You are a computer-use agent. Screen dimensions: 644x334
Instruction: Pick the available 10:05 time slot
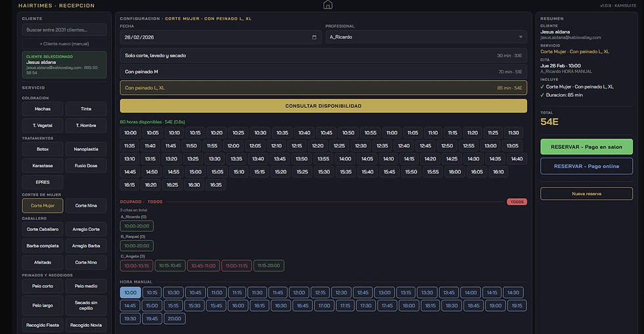(152, 133)
